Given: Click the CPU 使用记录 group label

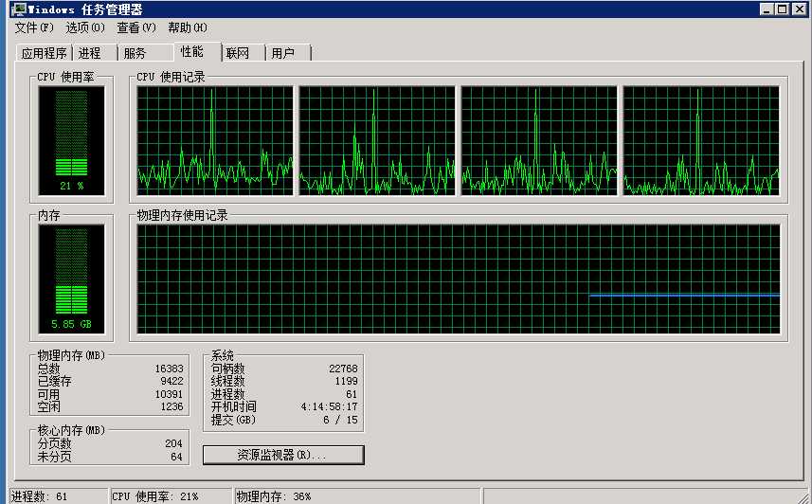Looking at the screenshot, I should pyautogui.click(x=171, y=77).
